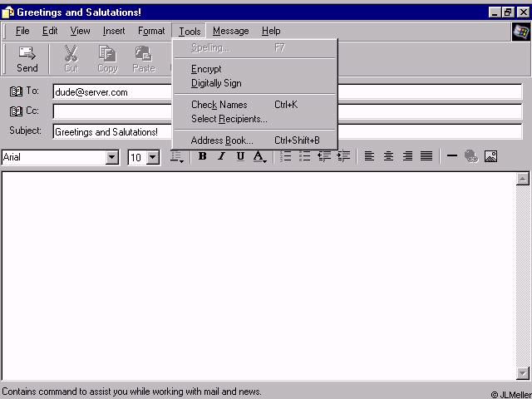Align text to the left
Viewport: 532px width, 399px height.
(369, 156)
